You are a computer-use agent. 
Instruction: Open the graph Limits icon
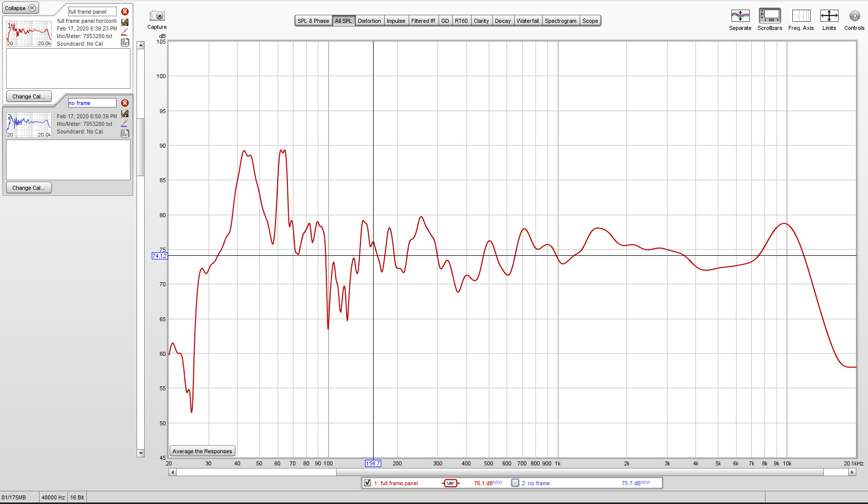click(x=829, y=16)
